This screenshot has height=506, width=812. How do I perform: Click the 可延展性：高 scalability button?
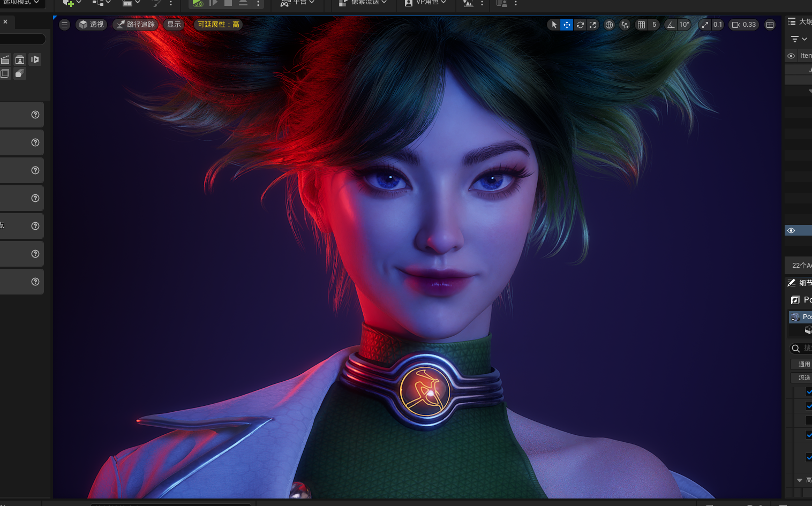click(x=219, y=25)
